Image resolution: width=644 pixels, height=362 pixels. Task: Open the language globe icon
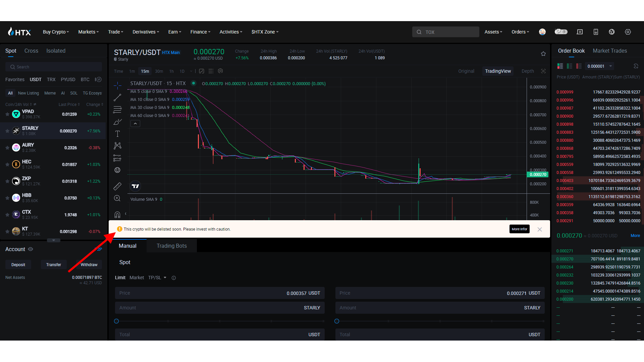click(x=612, y=32)
